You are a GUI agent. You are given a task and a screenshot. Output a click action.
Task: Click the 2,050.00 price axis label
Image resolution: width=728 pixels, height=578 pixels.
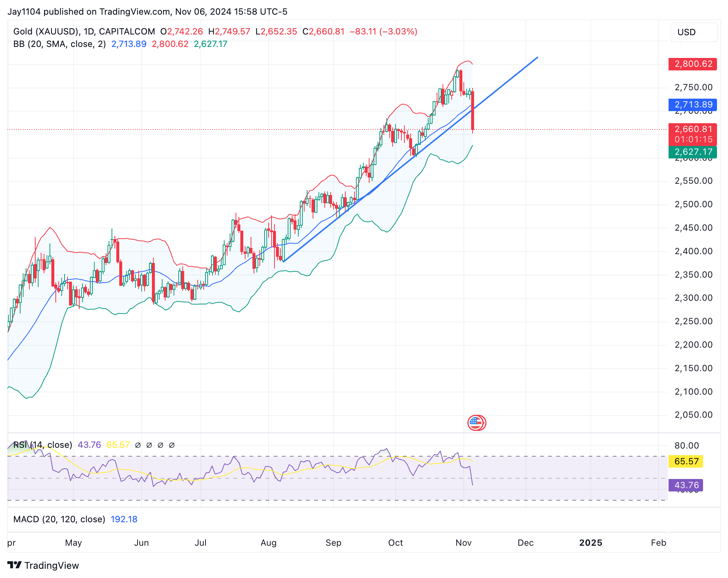coord(694,415)
